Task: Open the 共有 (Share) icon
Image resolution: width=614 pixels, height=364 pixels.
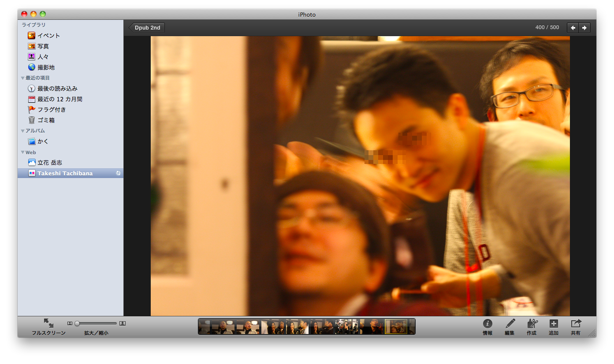Action: pos(576,324)
